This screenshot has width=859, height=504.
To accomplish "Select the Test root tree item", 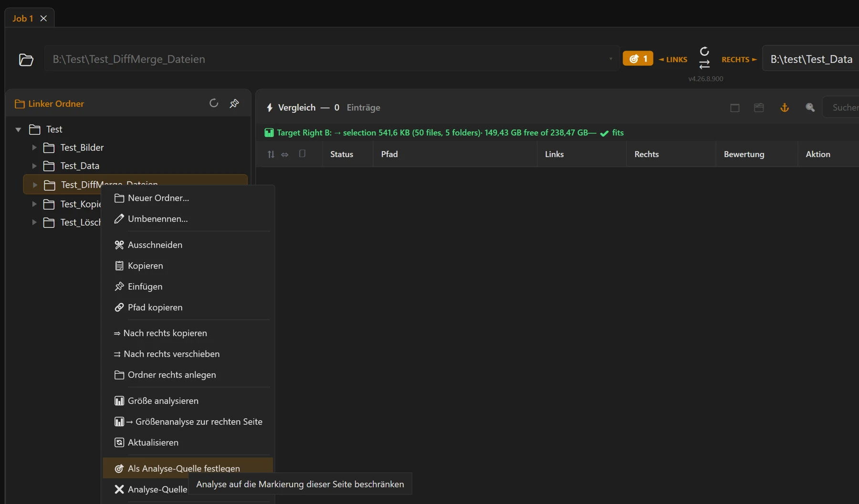I will pos(54,129).
